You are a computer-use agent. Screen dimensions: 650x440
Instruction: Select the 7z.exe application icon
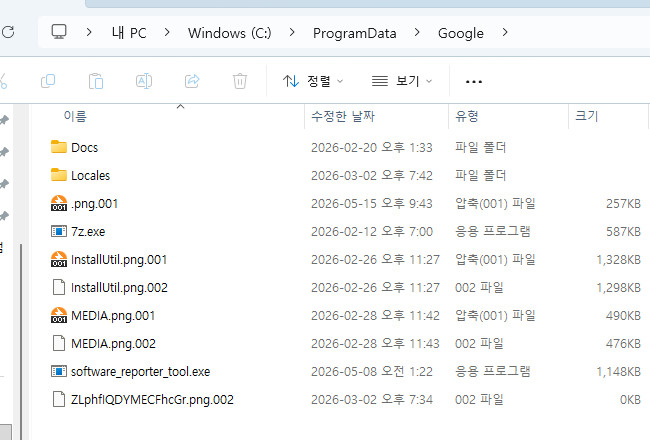tap(59, 231)
